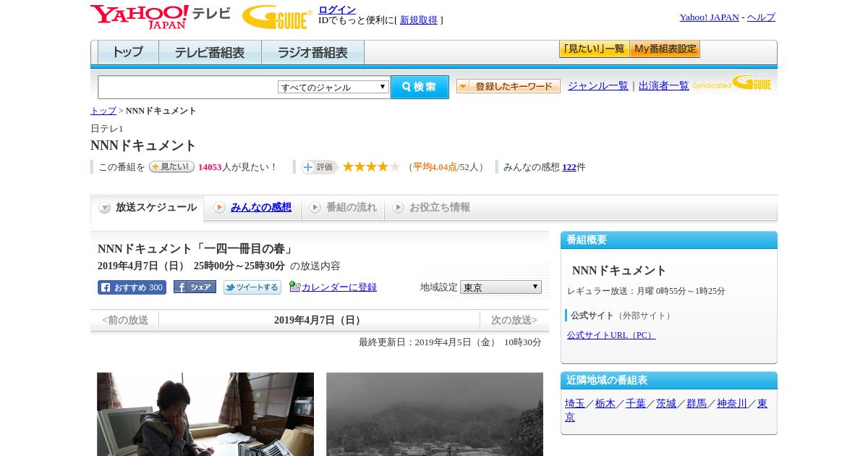Click the 神奈川 region link
868x456 pixels.
coord(732,404)
